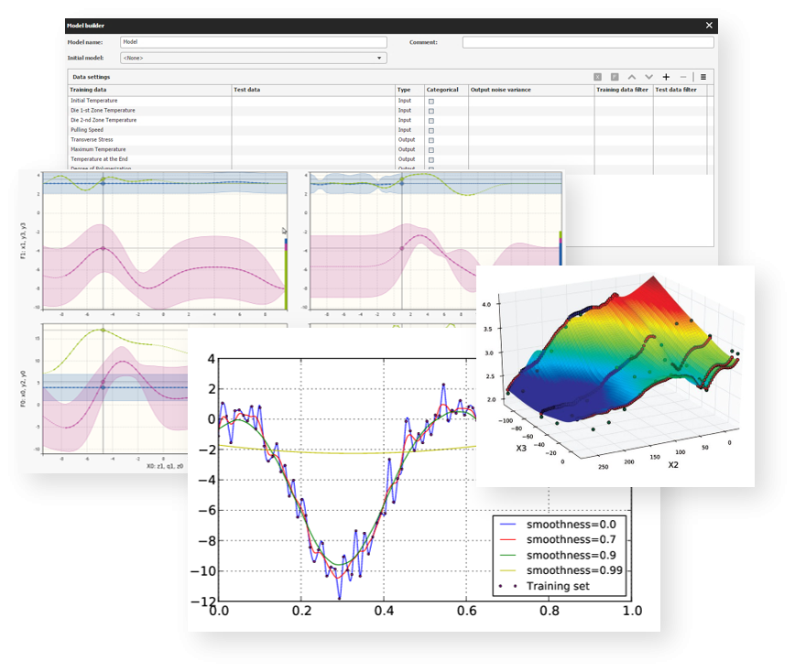The image size is (795, 672).
Task: Remove a data row with minus icon
Action: pos(682,77)
